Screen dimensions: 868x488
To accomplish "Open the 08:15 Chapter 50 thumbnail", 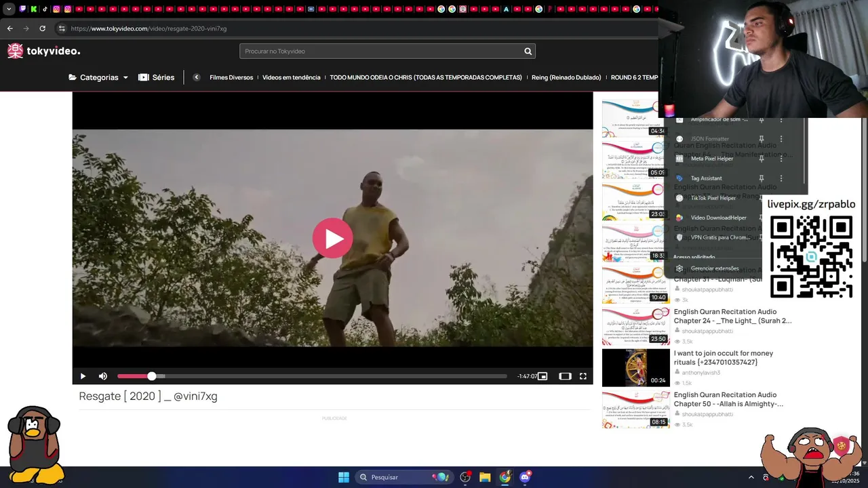I will [635, 408].
